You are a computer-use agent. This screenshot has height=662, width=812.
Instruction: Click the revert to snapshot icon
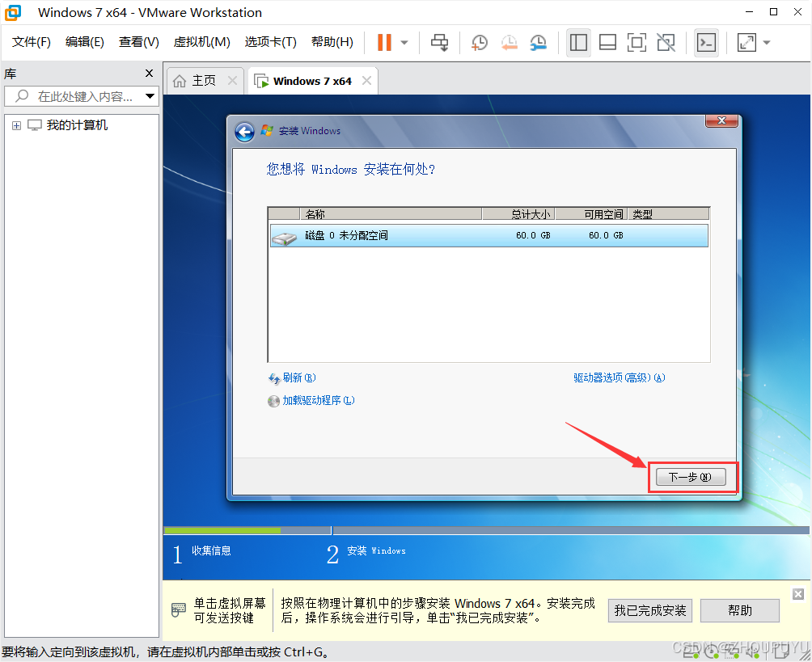(x=509, y=43)
